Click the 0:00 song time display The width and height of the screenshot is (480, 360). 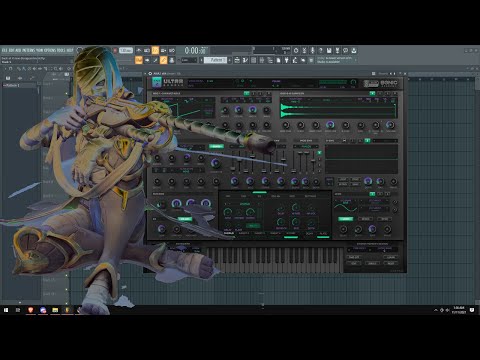[x=195, y=50]
